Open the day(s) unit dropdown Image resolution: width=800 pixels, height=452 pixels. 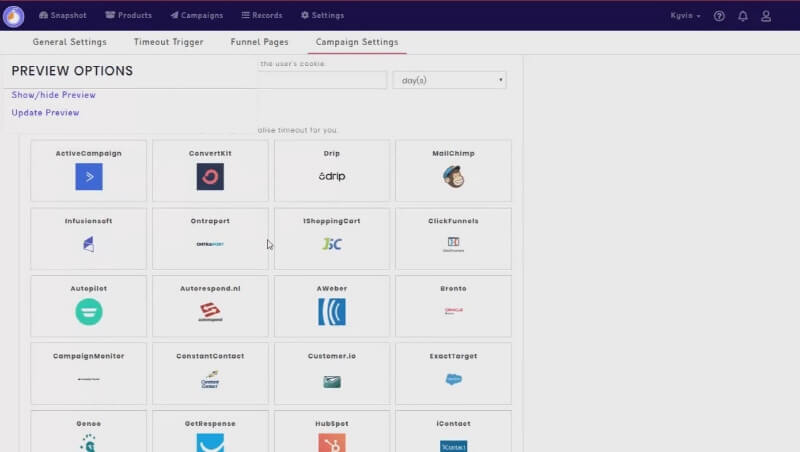(449, 80)
